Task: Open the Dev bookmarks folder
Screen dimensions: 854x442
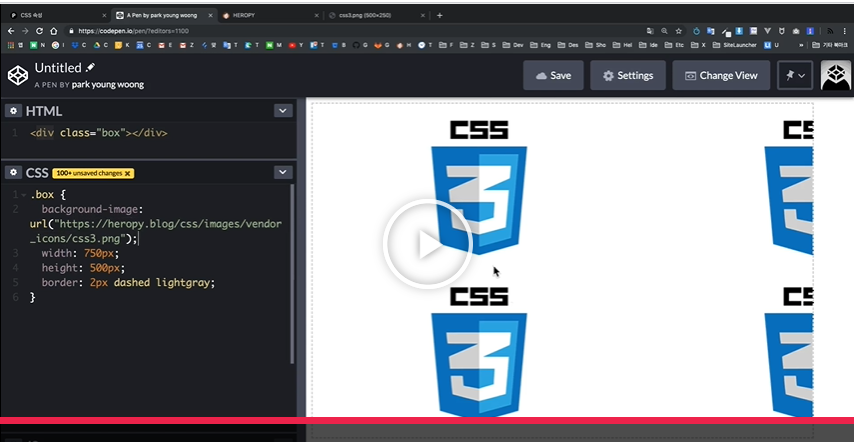Action: 513,45
